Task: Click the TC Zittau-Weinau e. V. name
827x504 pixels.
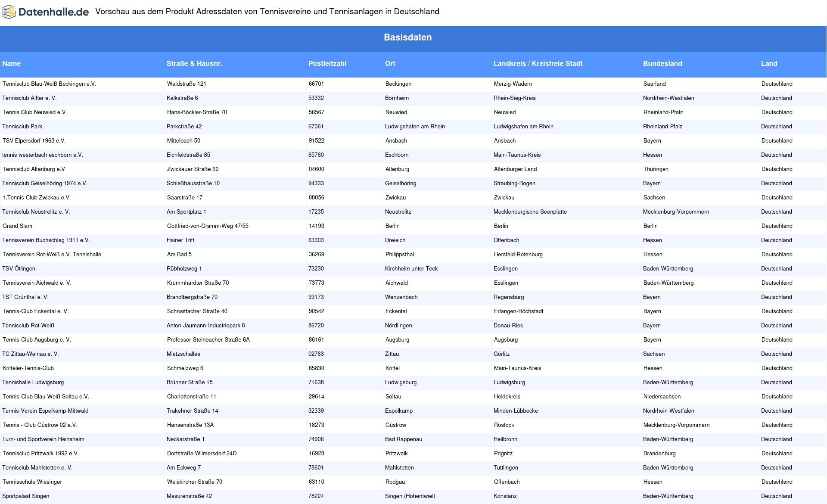Action: click(30, 354)
